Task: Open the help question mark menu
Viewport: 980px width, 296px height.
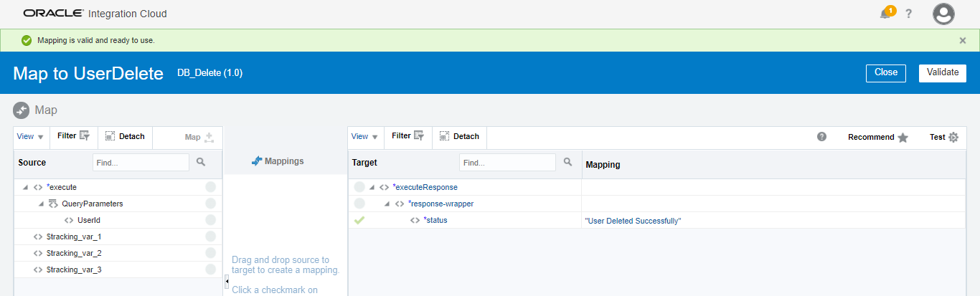Action: click(x=908, y=14)
